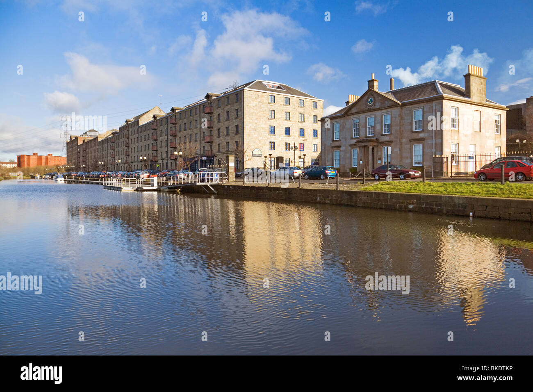Click the canal-side buildings photograph

click(x=266, y=178)
